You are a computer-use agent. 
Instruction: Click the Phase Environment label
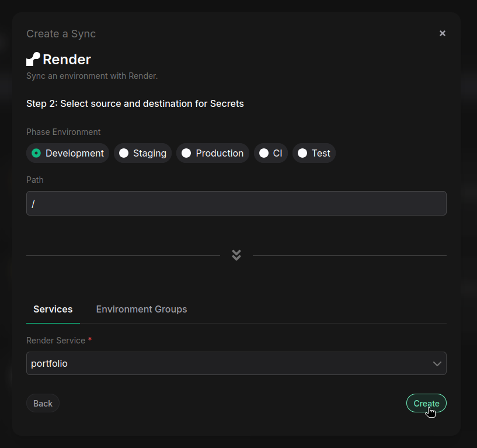pyautogui.click(x=64, y=132)
